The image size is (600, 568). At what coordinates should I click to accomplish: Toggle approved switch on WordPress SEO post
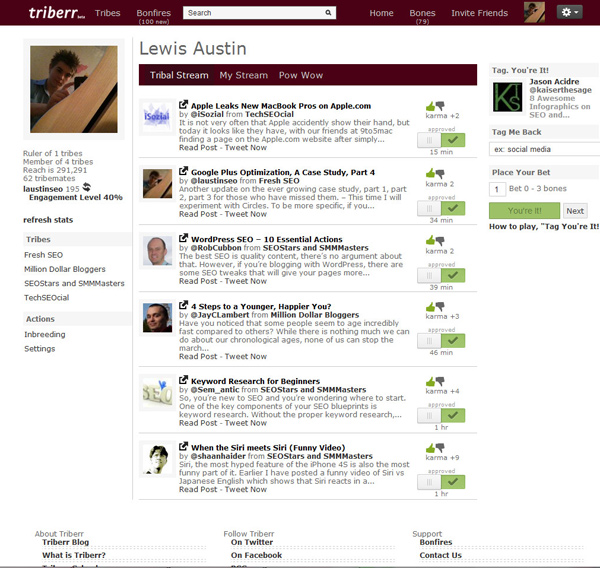[441, 275]
